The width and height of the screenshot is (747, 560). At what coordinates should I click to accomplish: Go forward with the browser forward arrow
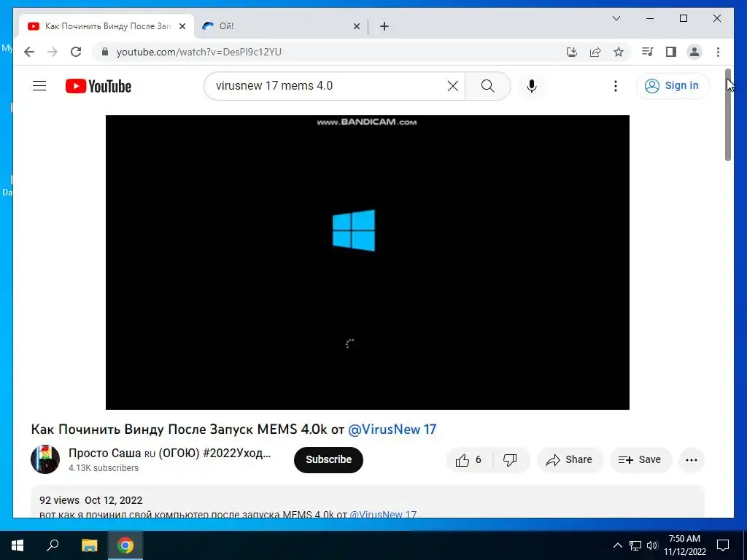53,52
